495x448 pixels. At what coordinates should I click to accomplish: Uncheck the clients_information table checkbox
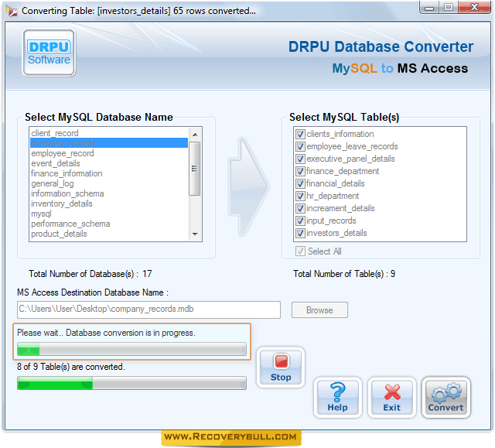coord(300,134)
